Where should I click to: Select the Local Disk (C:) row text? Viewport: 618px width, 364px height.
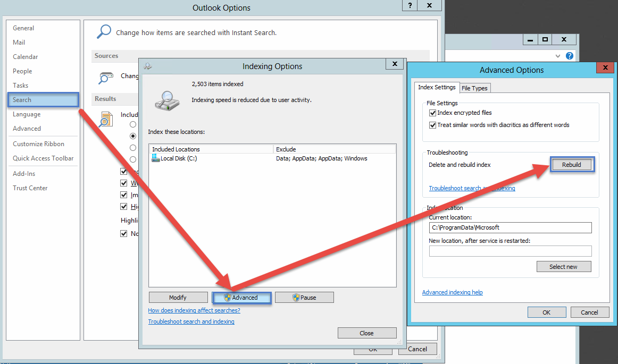179,158
